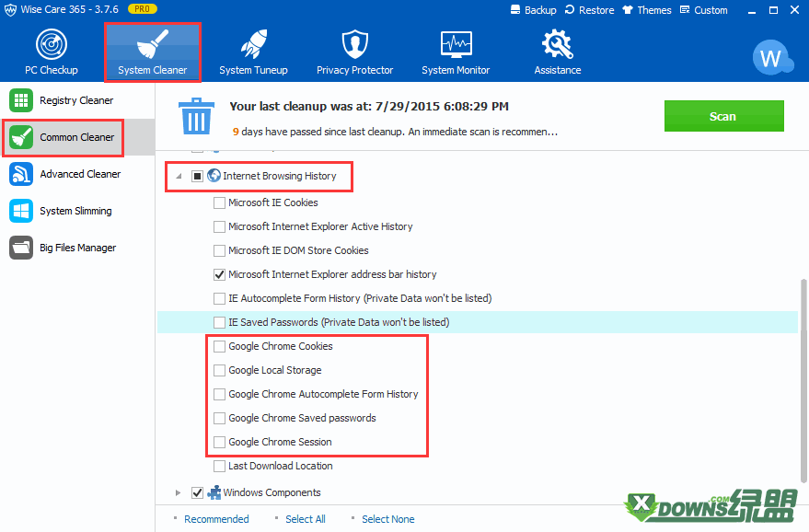The image size is (809, 532).
Task: Start cleanup with the green Scan button
Action: [x=724, y=116]
